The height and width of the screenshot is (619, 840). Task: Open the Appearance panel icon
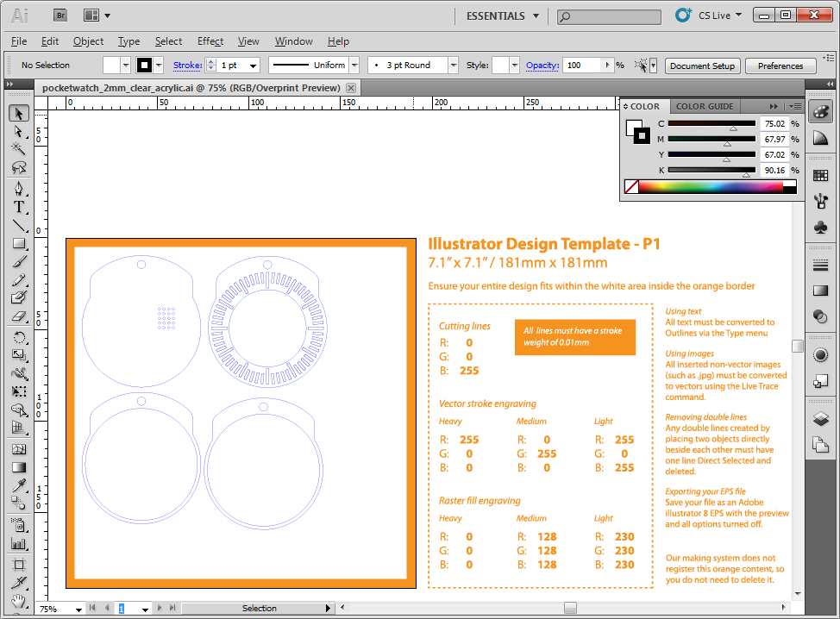click(x=820, y=354)
